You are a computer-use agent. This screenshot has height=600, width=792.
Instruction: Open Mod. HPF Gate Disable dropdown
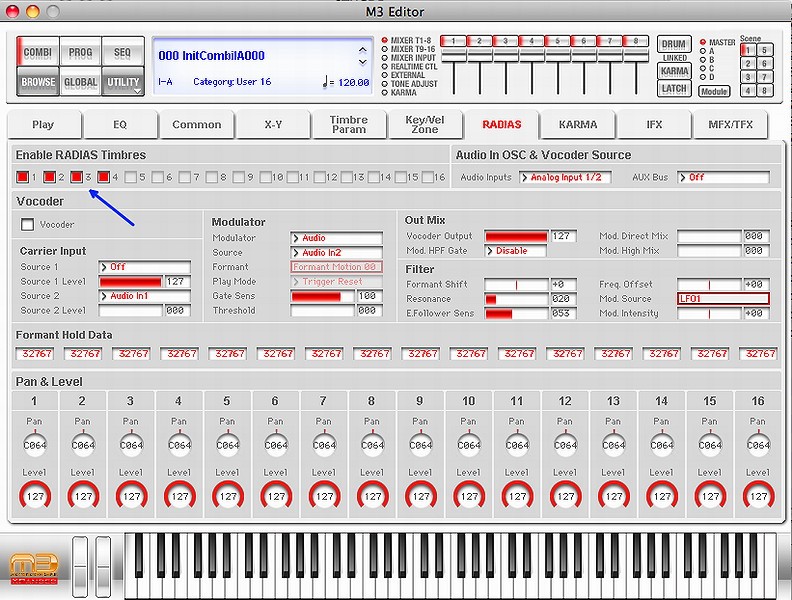coord(515,251)
